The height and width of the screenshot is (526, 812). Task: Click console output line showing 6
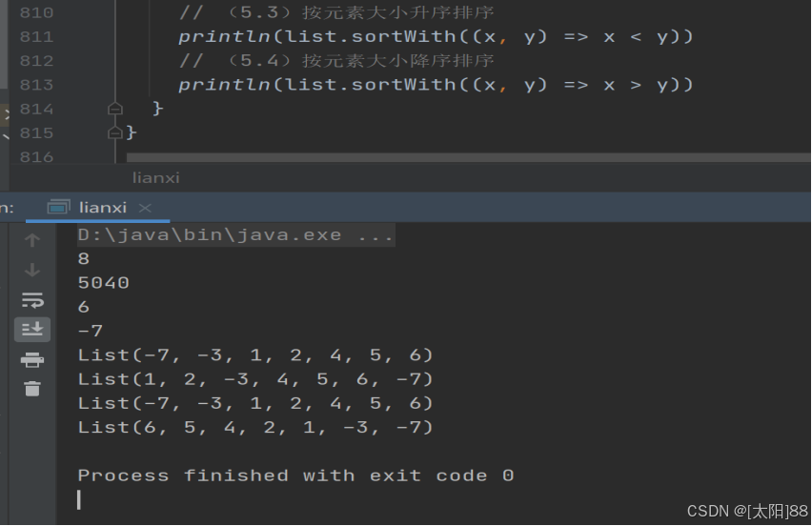83,307
